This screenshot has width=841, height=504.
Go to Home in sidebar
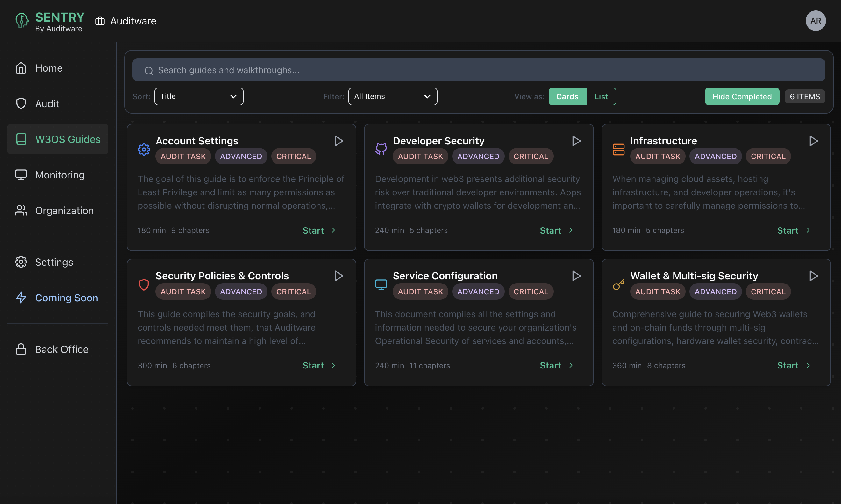pyautogui.click(x=57, y=68)
